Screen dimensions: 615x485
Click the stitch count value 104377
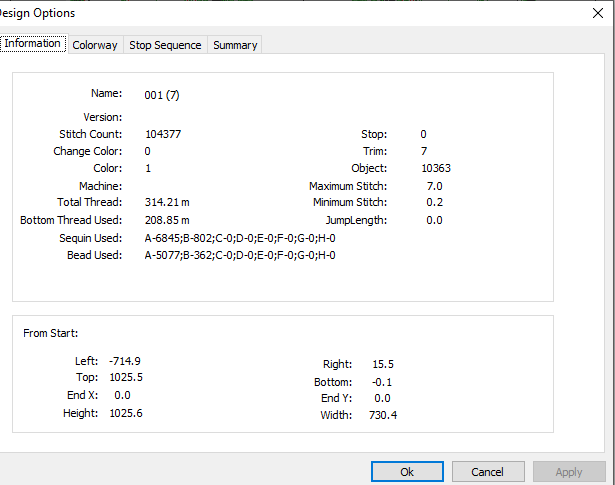coord(163,134)
